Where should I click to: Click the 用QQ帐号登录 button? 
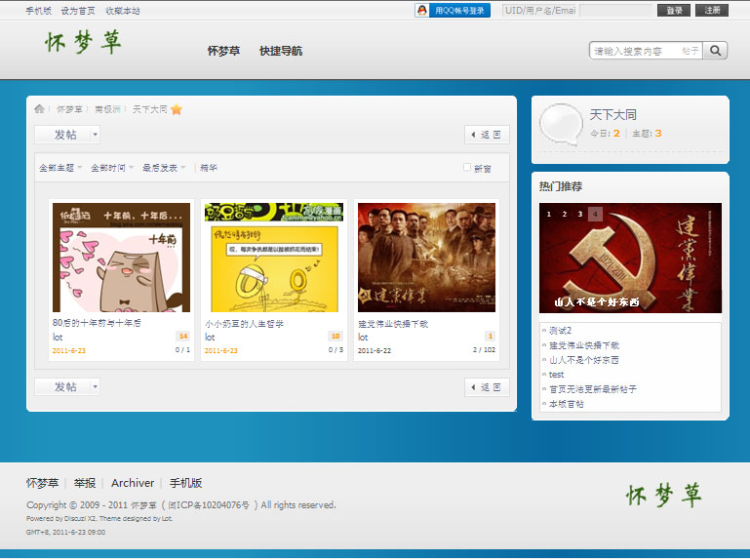(453, 10)
